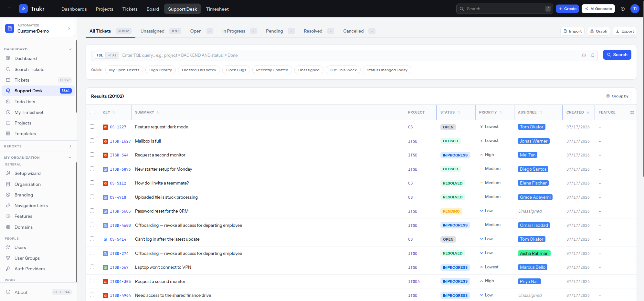The height and width of the screenshot is (301, 644).
Task: Open Templates in the sidebar
Action: coord(38,134)
